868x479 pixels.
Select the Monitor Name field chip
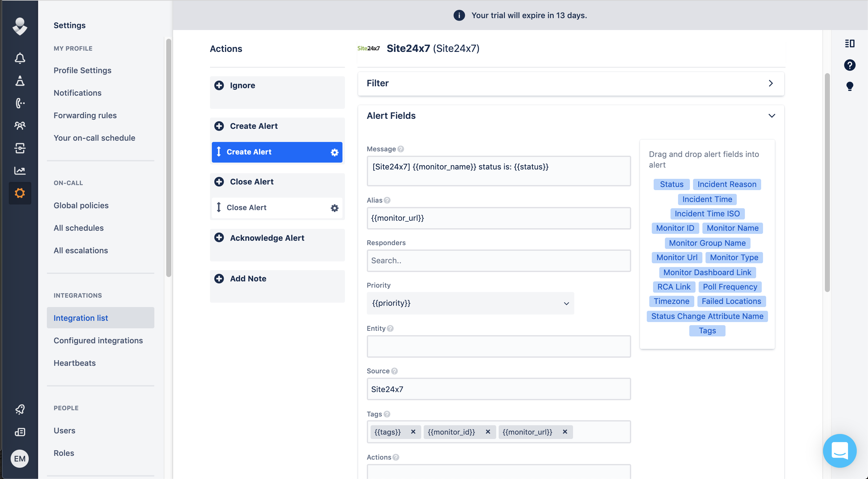[732, 228]
